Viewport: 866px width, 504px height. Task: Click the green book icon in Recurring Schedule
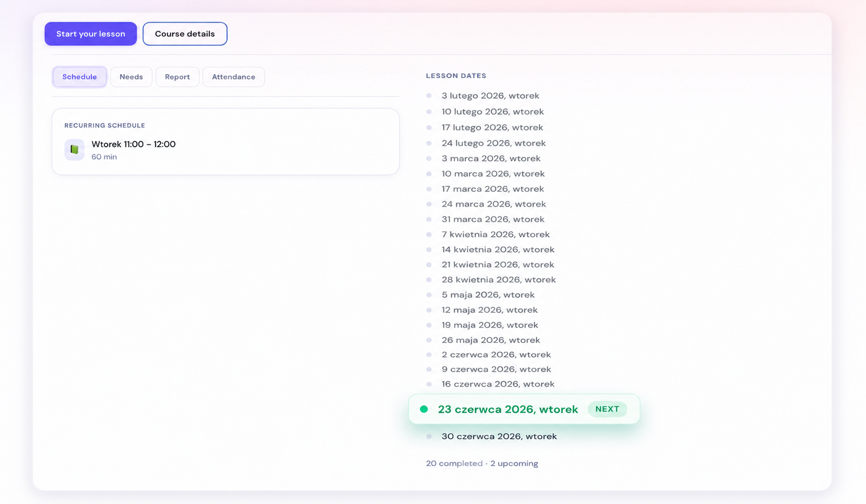(74, 150)
